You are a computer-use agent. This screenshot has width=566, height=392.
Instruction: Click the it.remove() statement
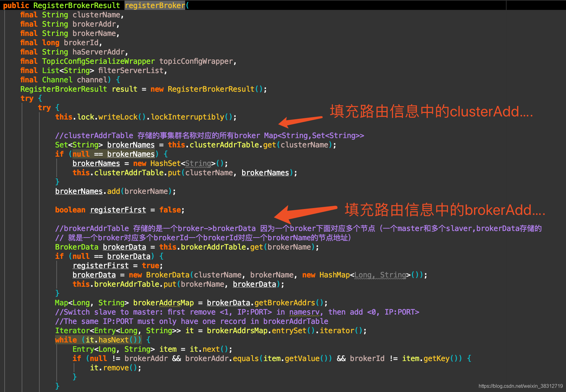116,368
